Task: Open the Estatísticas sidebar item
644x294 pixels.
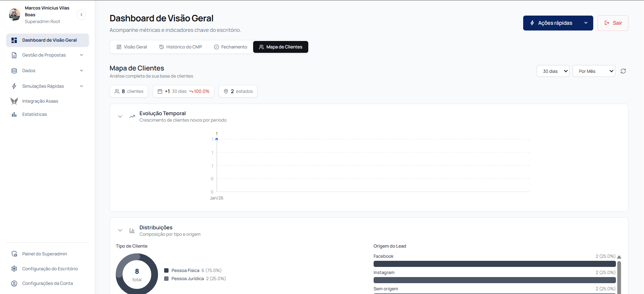Action: tap(35, 114)
